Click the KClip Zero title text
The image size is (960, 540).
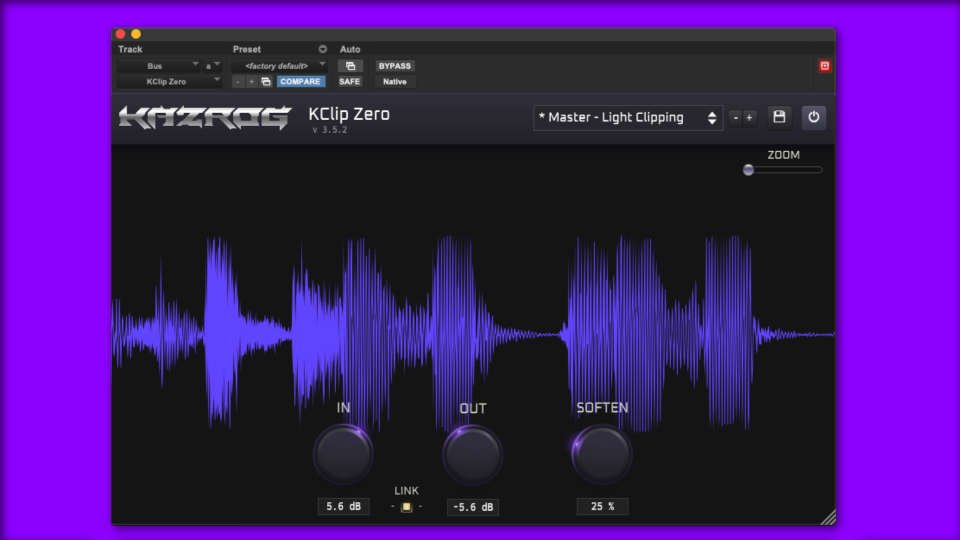(349, 114)
